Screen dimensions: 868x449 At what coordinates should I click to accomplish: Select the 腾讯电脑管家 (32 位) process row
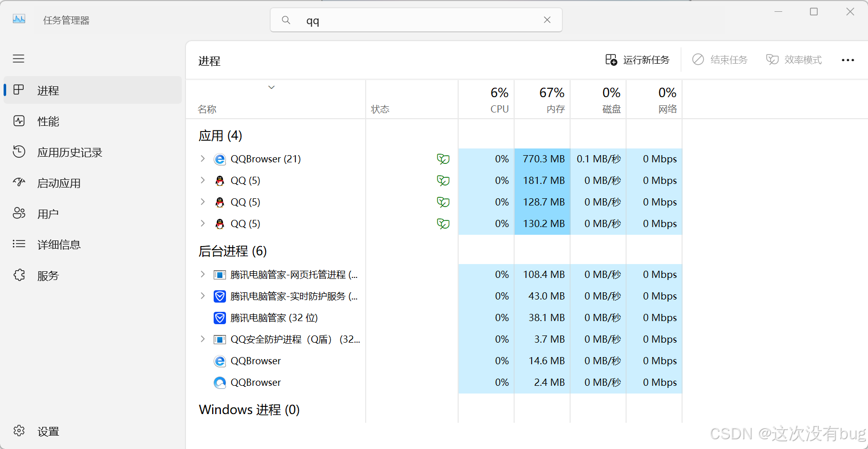pos(434,318)
